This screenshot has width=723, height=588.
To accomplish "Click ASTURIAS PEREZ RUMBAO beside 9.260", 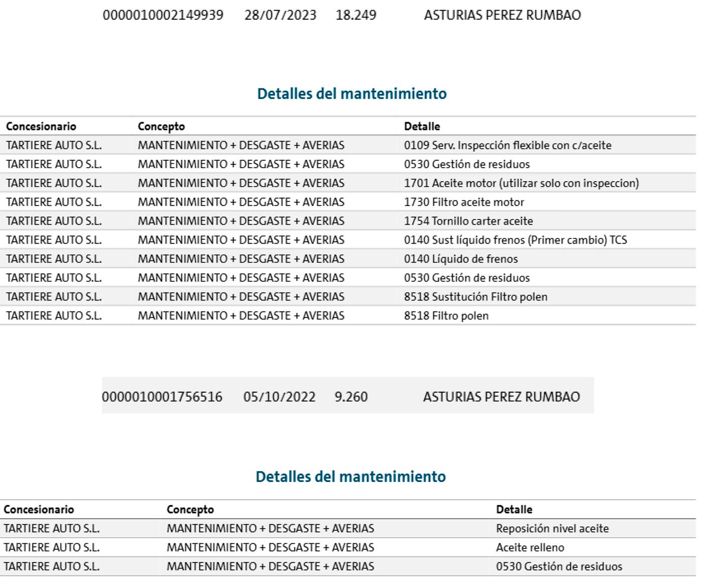I will (502, 397).
